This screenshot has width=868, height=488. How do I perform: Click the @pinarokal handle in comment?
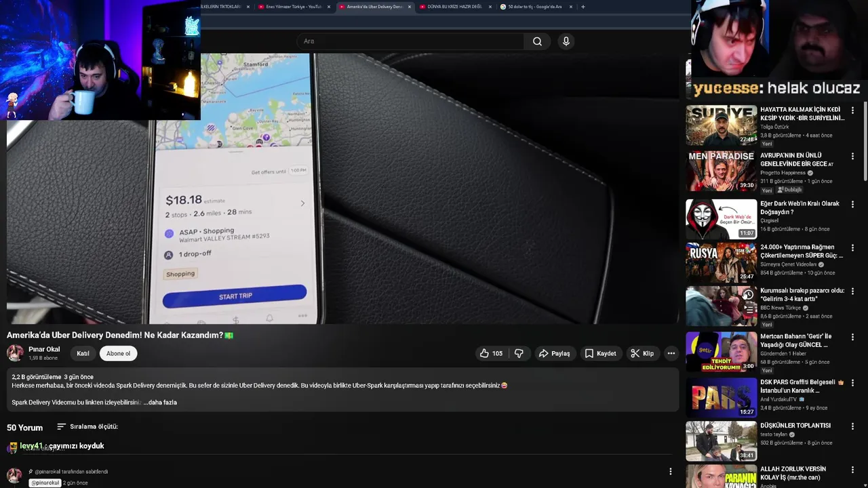click(45, 483)
